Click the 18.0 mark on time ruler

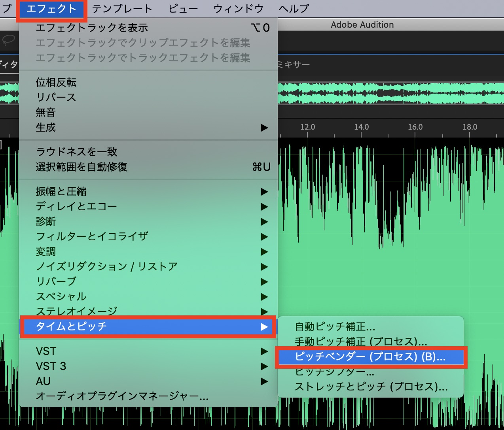pyautogui.click(x=470, y=127)
